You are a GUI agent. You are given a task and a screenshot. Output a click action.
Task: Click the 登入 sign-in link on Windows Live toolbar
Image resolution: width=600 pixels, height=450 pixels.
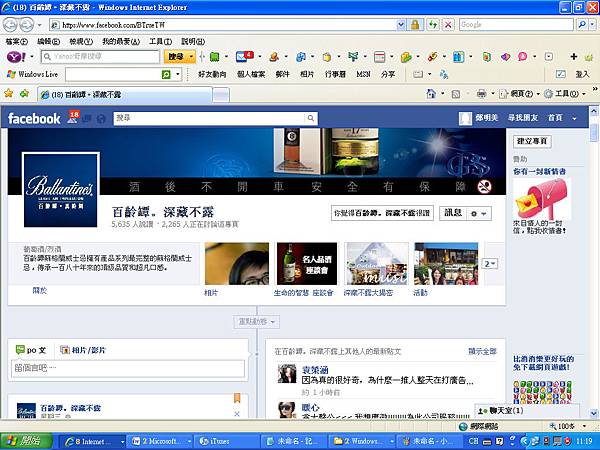tap(582, 74)
